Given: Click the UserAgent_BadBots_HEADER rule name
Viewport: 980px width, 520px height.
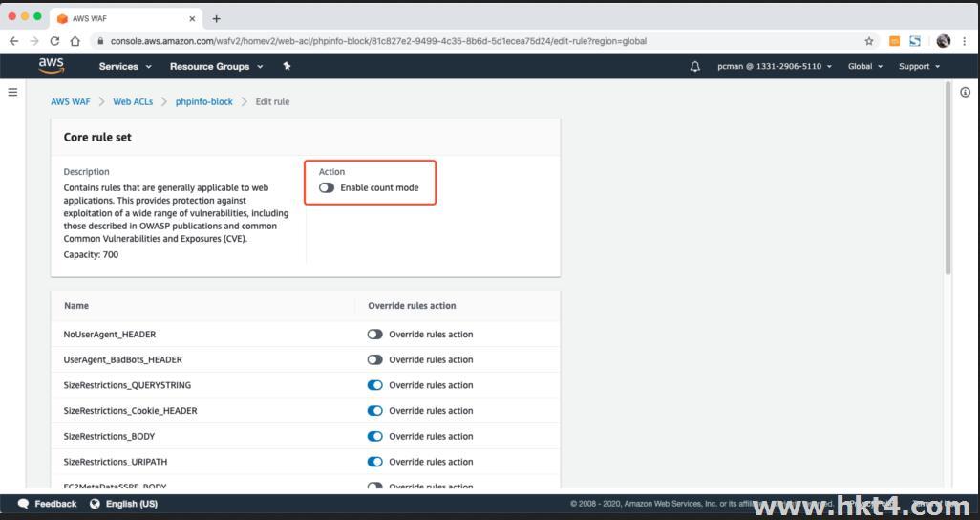Looking at the screenshot, I should pyautogui.click(x=122, y=359).
